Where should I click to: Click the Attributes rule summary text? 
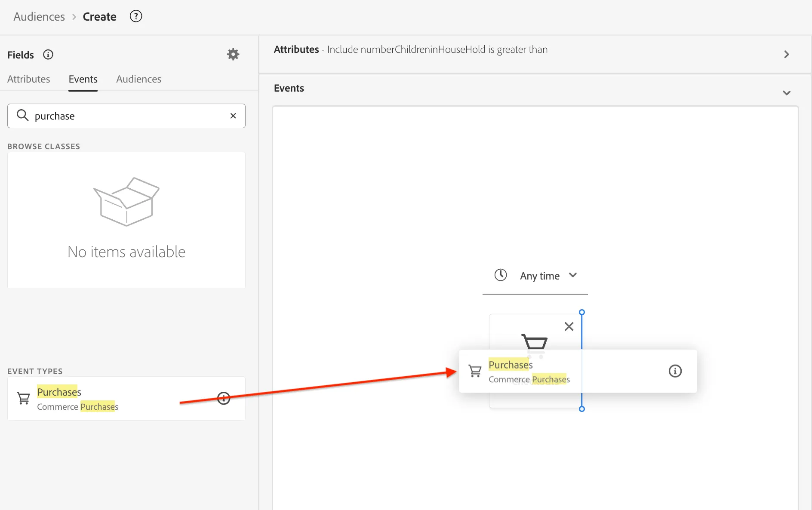[411, 49]
